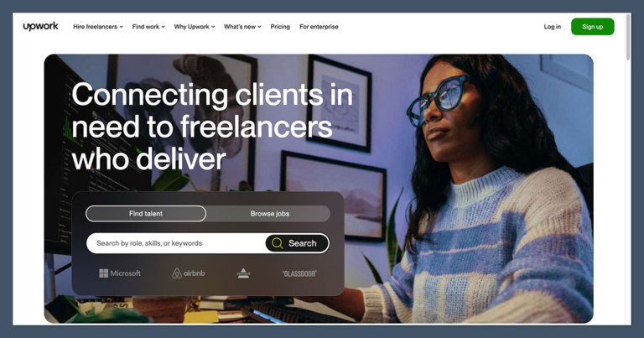The height and width of the screenshot is (338, 644).
Task: Click the hero image of woman in sweater
Action: pos(472,189)
